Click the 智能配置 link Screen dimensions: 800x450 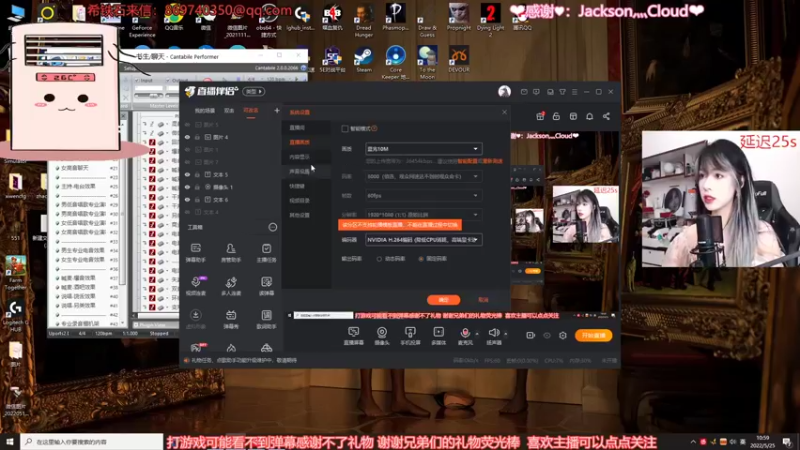pyautogui.click(x=467, y=161)
